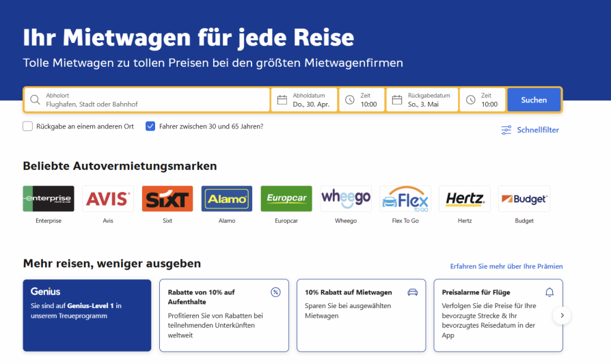
Task: Click the Suchen button
Action: point(534,100)
